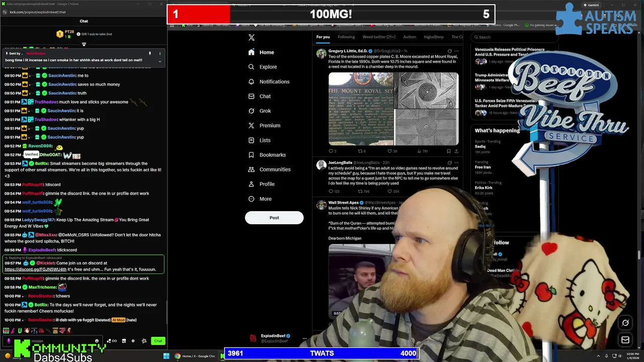
Task: Open Bookmarks in the X sidebar
Action: click(x=267, y=155)
